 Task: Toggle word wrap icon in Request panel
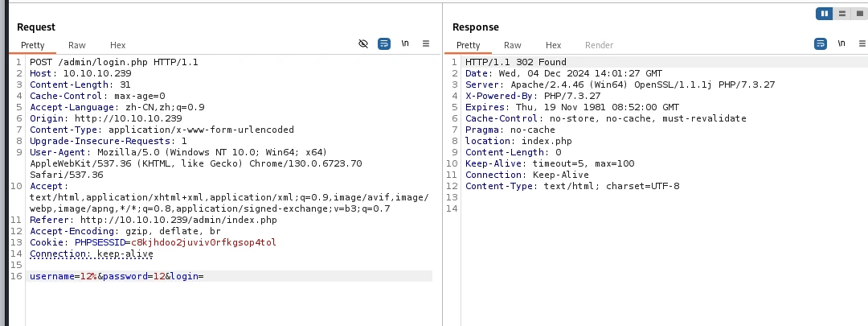click(384, 43)
